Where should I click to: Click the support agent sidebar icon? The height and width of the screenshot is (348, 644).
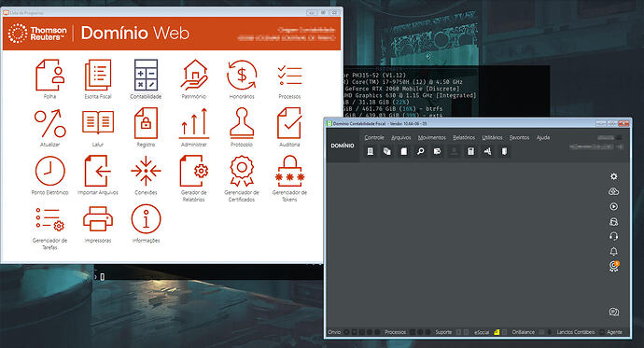[613, 222]
